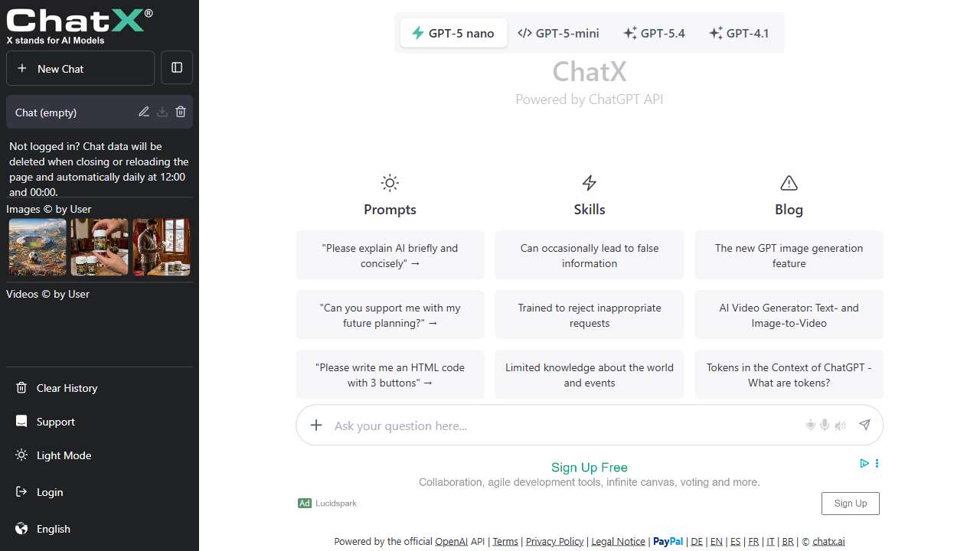Viewport: 980px width, 551px height.
Task: Click the speaker read-aloud icon
Action: [x=840, y=425]
